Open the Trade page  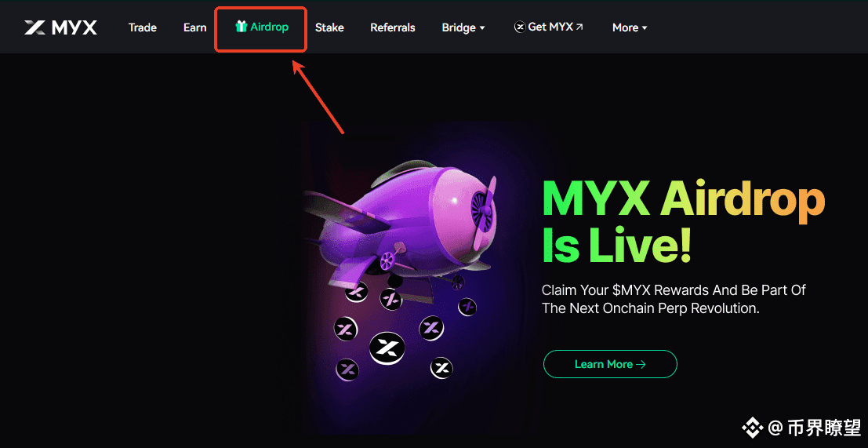coord(142,27)
